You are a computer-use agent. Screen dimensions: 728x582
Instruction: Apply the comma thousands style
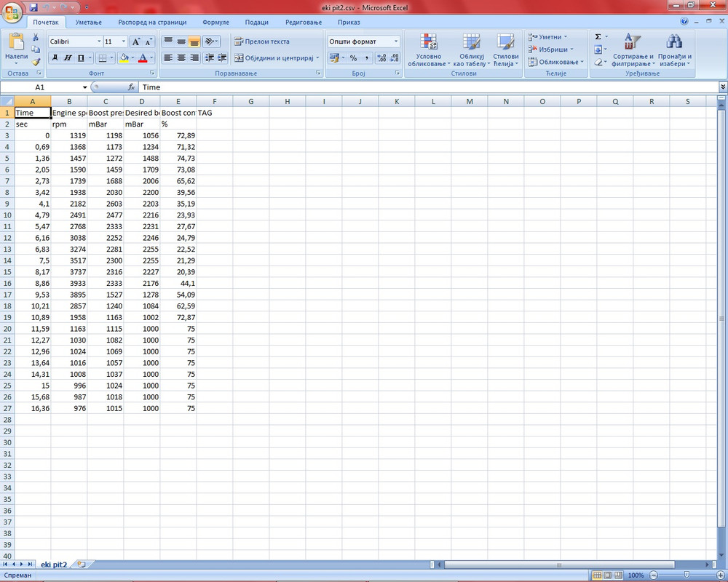click(x=366, y=58)
